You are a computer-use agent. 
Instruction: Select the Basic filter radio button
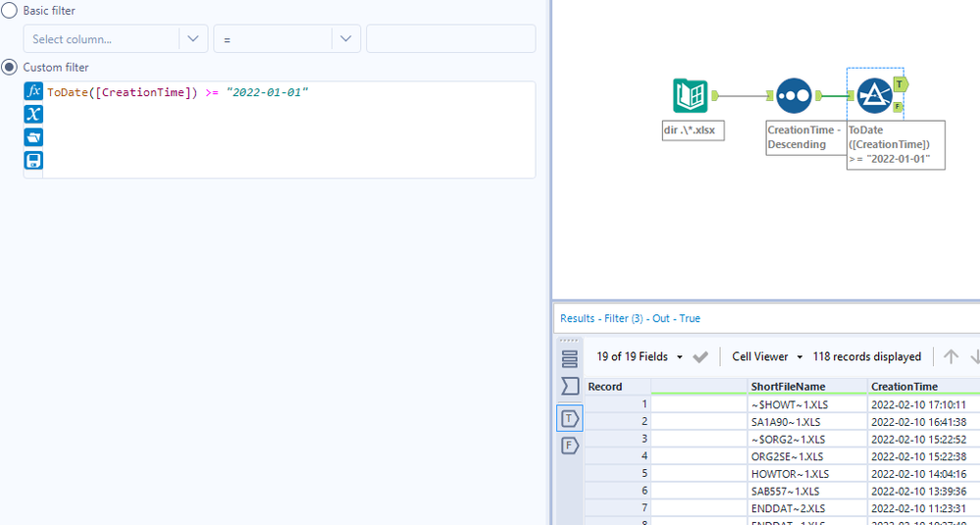tap(9, 11)
